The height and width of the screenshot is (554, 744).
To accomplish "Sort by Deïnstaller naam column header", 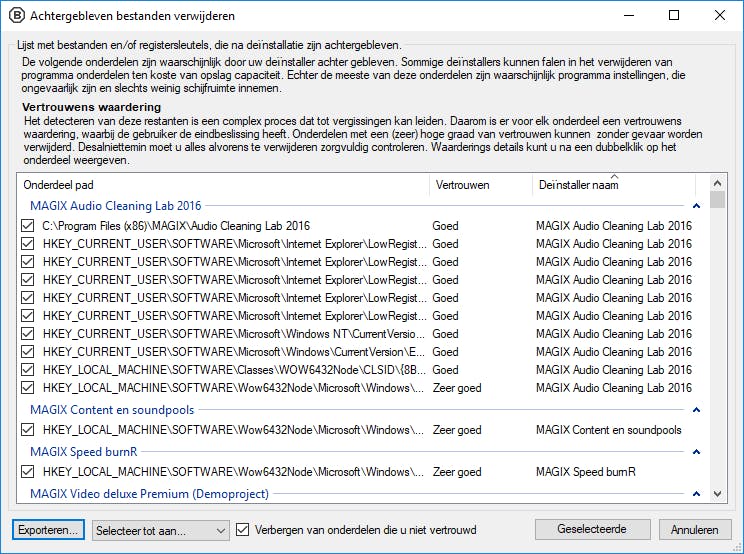I will (612, 185).
